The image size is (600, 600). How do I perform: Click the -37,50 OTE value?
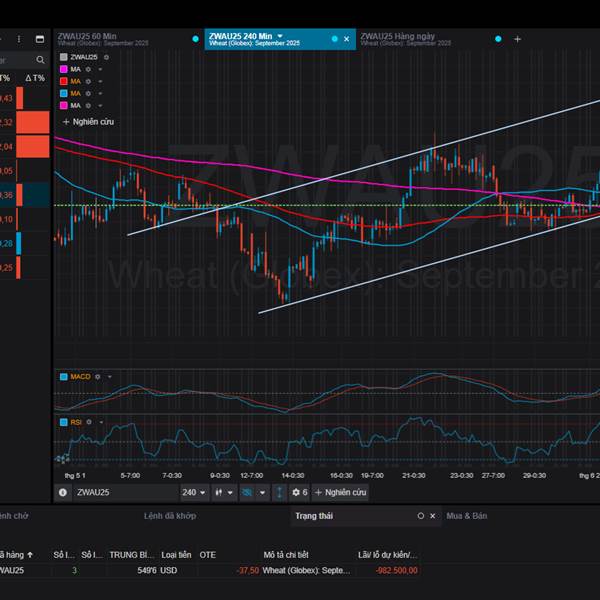pyautogui.click(x=248, y=571)
